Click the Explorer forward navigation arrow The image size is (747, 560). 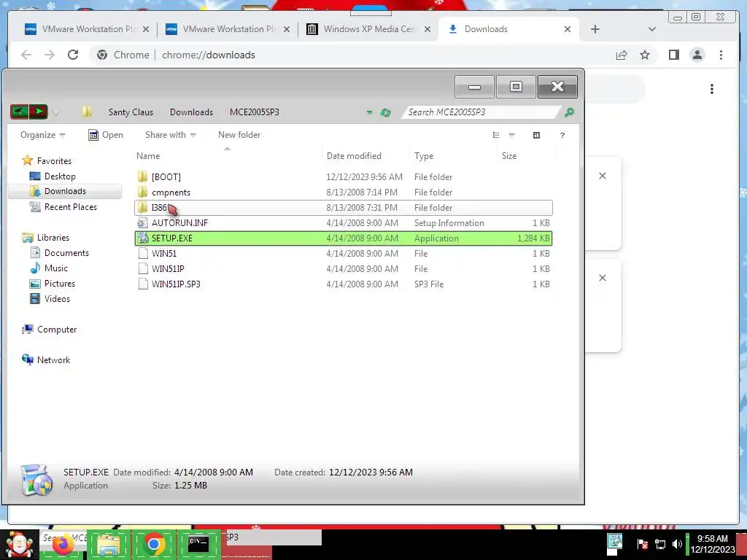[x=39, y=112]
